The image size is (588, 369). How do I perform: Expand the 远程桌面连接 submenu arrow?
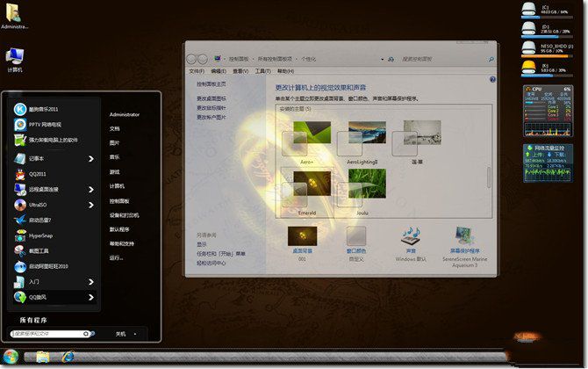90,189
